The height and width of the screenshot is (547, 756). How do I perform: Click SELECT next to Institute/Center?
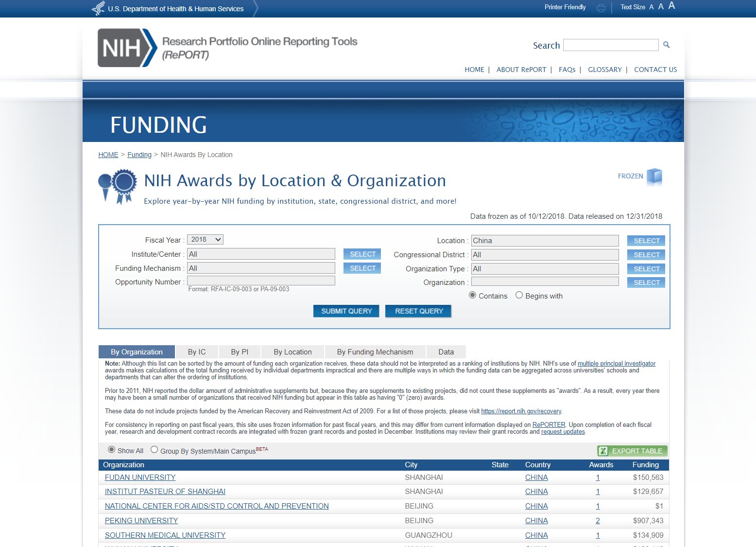point(362,254)
